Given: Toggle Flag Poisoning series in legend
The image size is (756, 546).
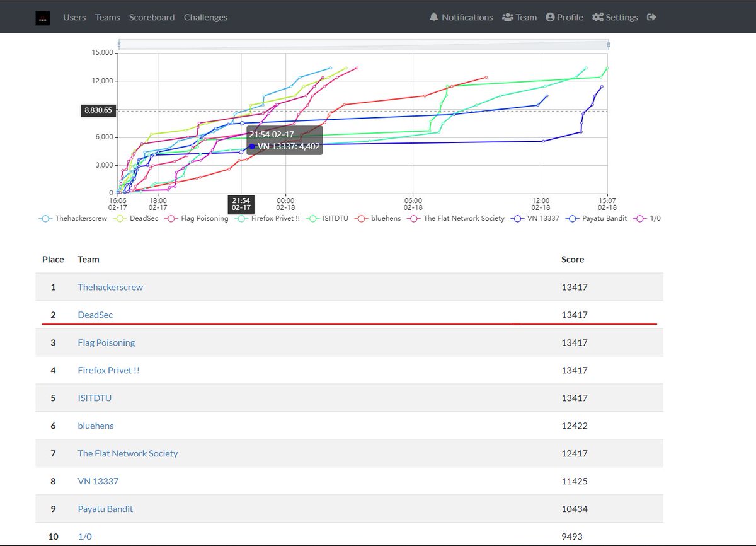Looking at the screenshot, I should coord(195,218).
